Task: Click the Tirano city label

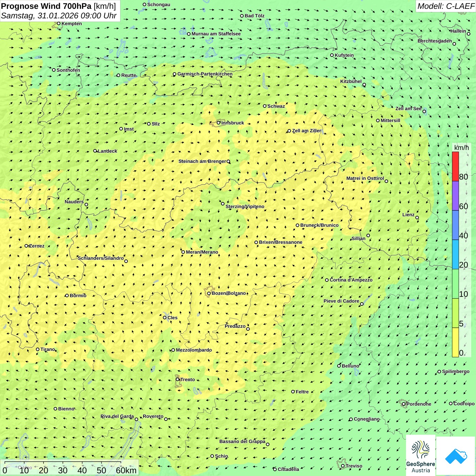Action: [x=48, y=349]
